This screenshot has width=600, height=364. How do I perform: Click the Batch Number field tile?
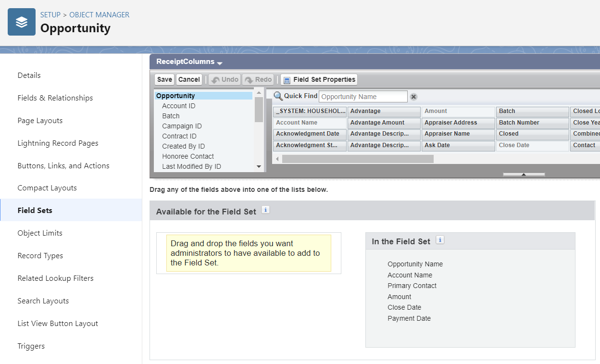(x=533, y=123)
